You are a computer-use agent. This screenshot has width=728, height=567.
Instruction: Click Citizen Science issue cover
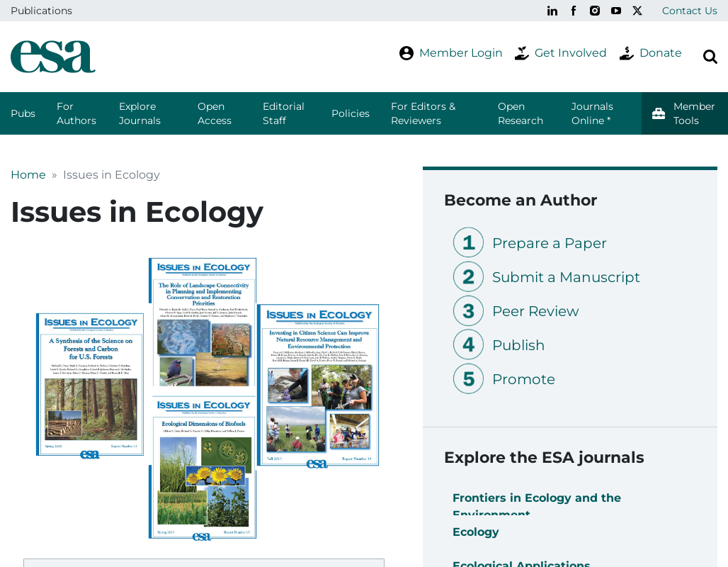318,386
